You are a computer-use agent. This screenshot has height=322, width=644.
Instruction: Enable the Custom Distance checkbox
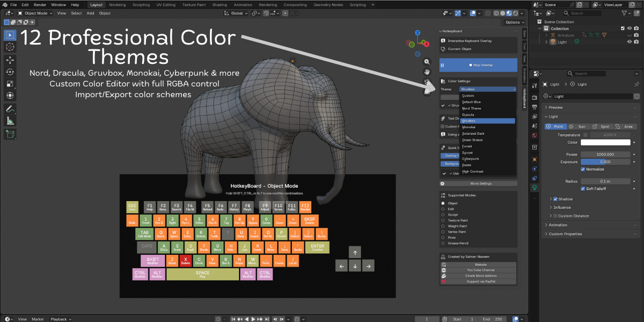click(555, 216)
